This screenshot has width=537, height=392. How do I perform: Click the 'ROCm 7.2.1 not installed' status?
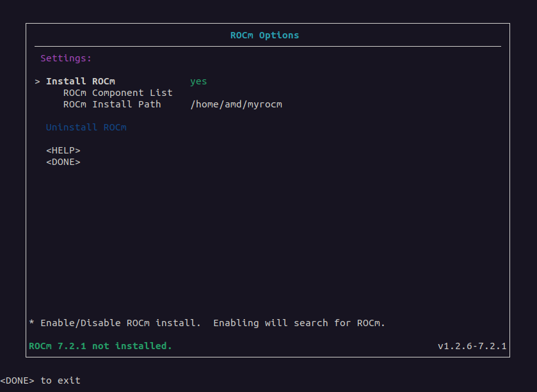[x=100, y=346]
